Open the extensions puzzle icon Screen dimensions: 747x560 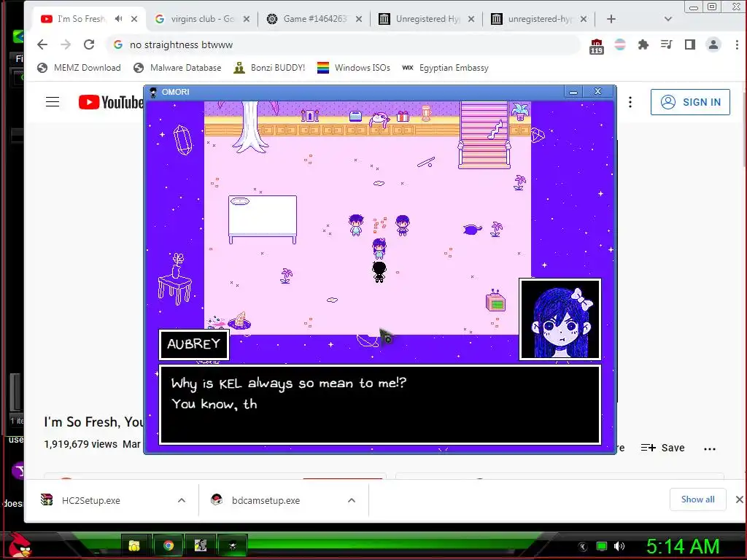pos(643,44)
